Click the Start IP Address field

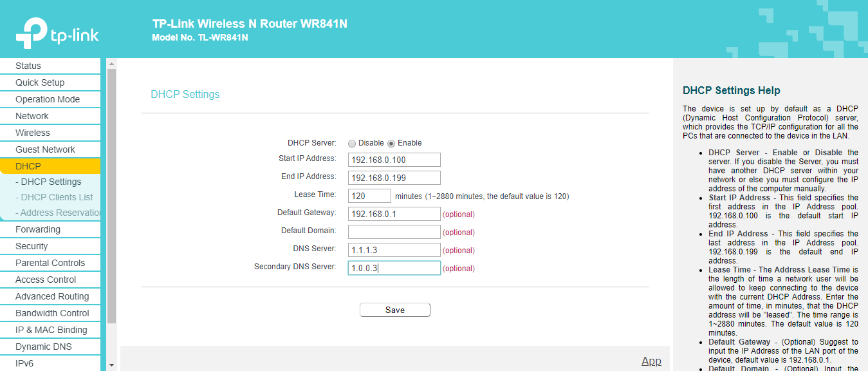pos(394,160)
